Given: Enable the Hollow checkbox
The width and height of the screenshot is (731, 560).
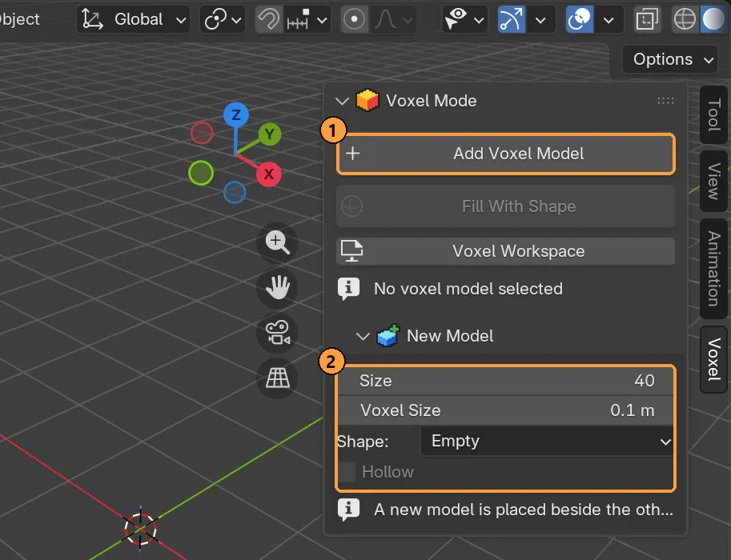Looking at the screenshot, I should tap(347, 472).
